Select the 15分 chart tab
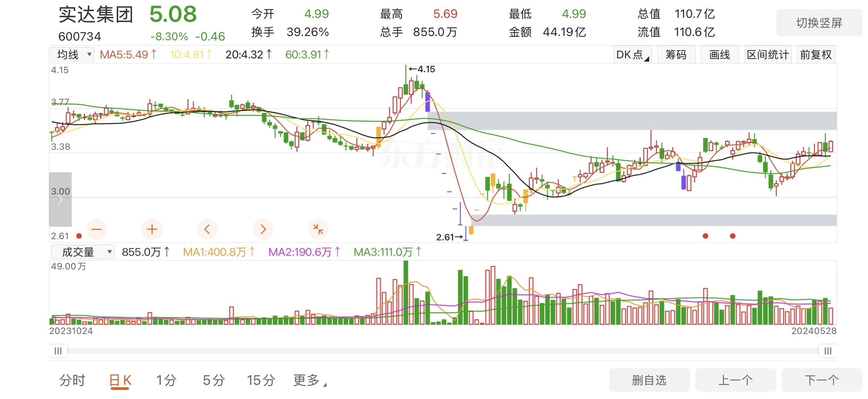The height and width of the screenshot is (399, 868). 261,380
